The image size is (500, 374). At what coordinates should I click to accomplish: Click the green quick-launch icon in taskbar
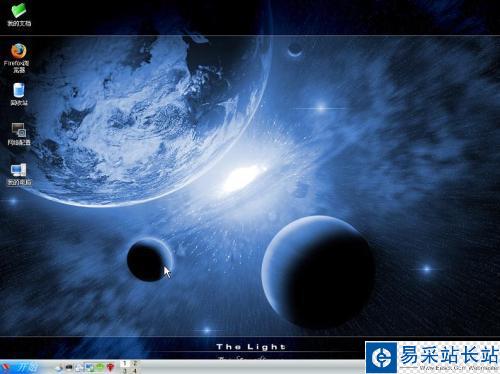pyautogui.click(x=100, y=367)
